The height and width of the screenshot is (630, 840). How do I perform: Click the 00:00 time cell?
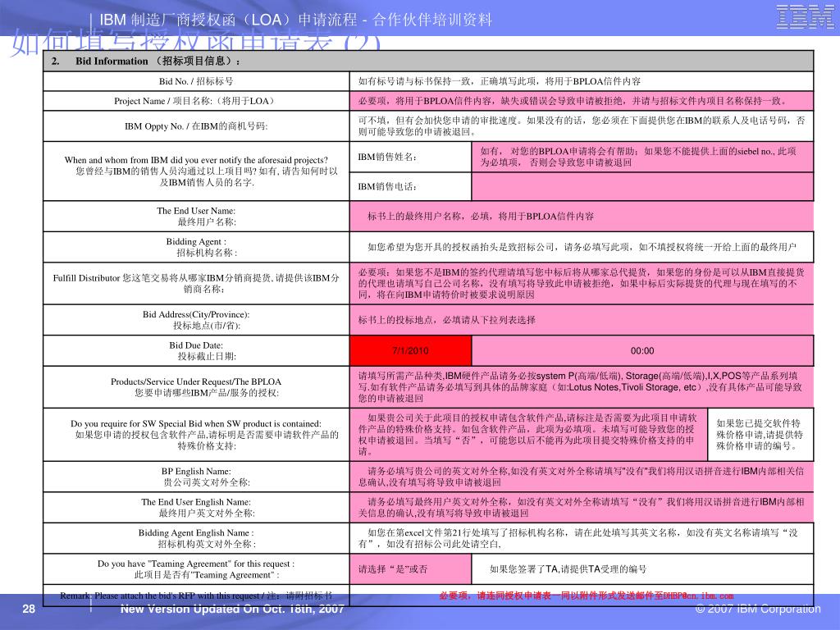pos(642,351)
